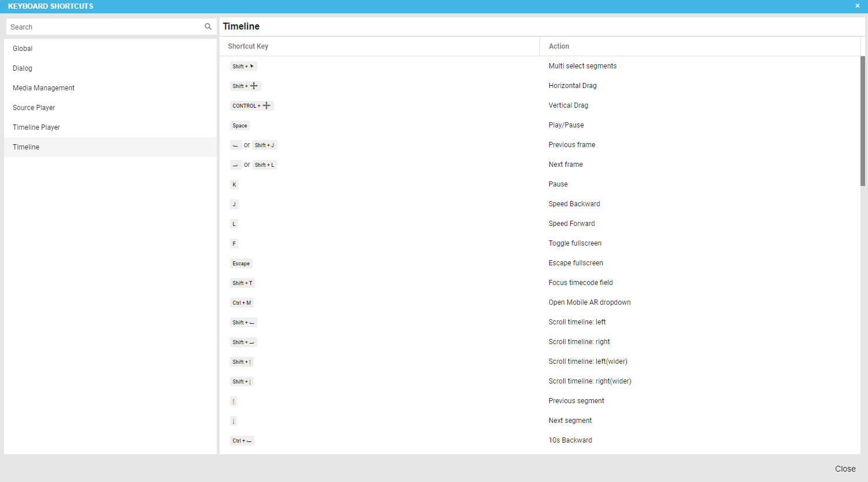The width and height of the screenshot is (868, 482).
Task: Click the Space key badge
Action: pos(240,126)
